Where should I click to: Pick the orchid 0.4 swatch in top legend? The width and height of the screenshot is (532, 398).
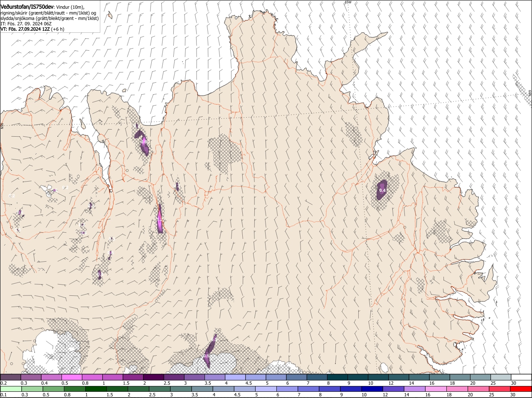click(x=51, y=377)
